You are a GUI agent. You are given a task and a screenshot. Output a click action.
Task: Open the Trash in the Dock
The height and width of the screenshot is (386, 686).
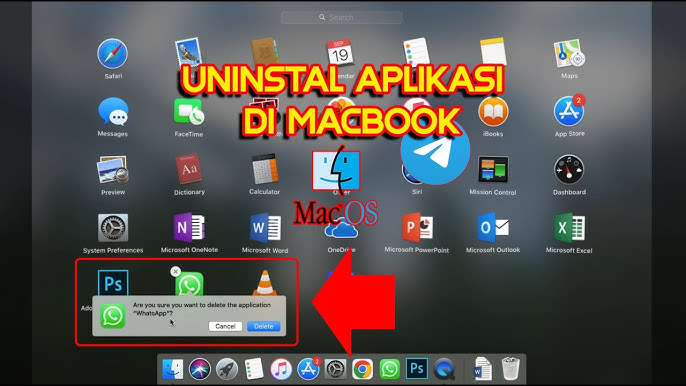[x=511, y=368]
